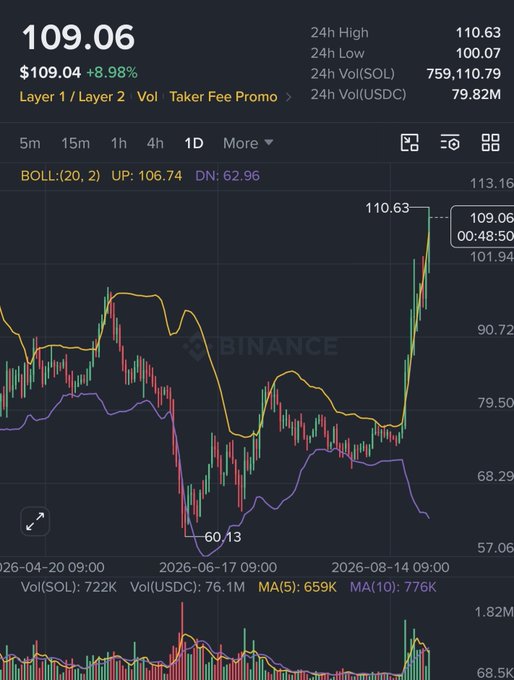Select the 5m interval tab
This screenshot has height=680, width=514.
coord(30,143)
